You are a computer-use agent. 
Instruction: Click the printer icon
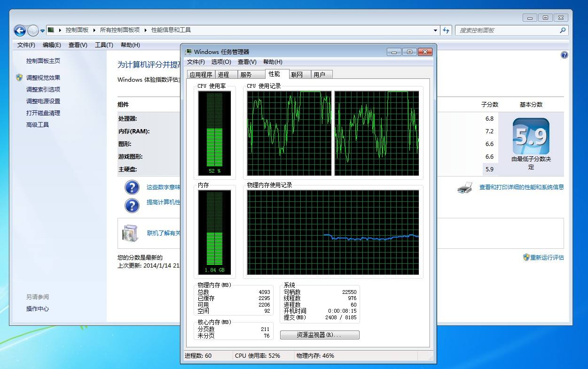pos(464,187)
